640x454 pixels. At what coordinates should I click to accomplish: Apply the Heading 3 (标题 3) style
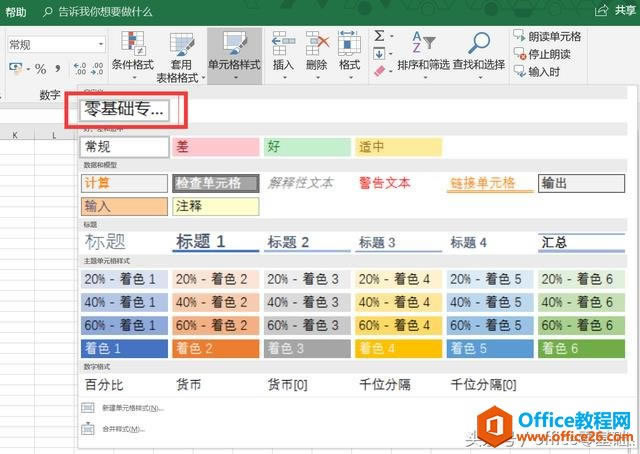tap(398, 242)
